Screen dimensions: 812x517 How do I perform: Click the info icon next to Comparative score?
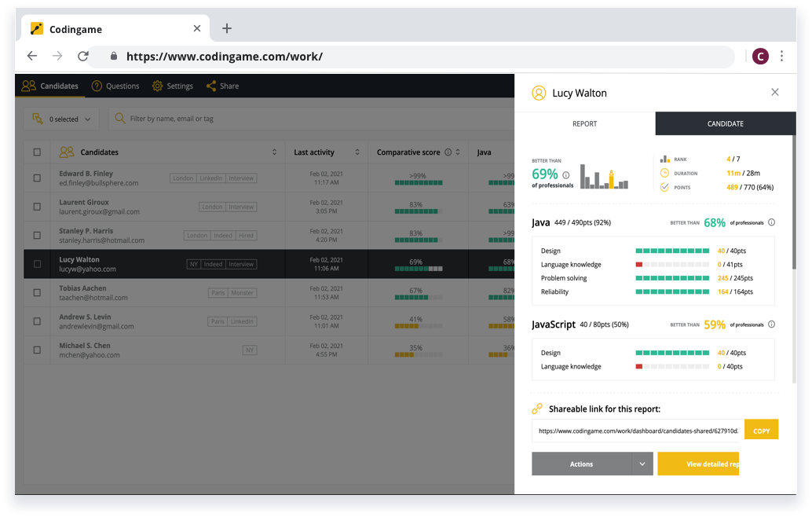[448, 152]
